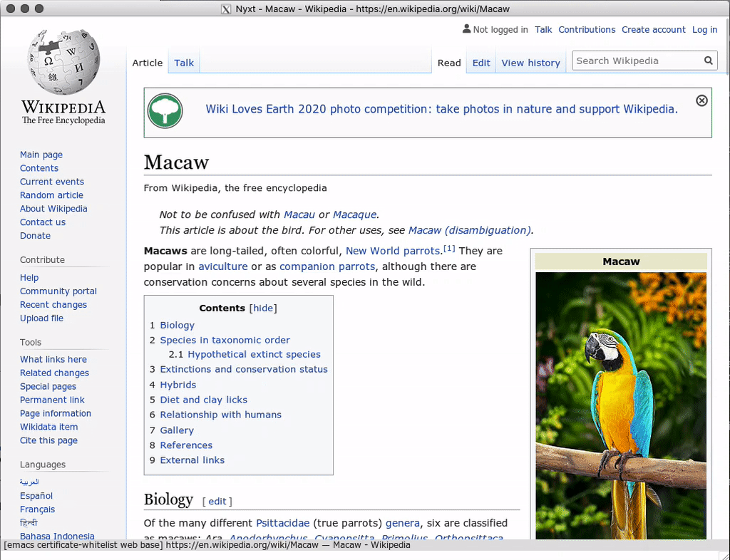Open the Help link
This screenshot has width=730, height=560.
[x=29, y=278]
